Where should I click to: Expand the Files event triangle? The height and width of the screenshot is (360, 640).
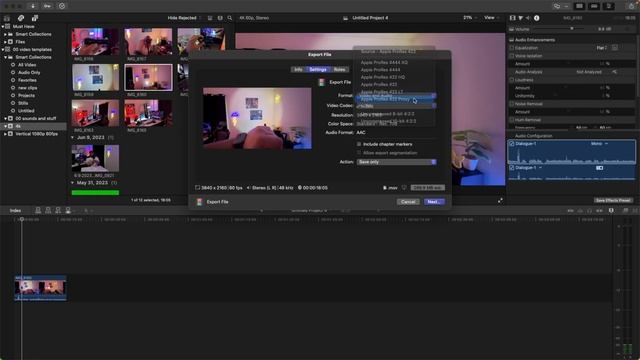5,42
